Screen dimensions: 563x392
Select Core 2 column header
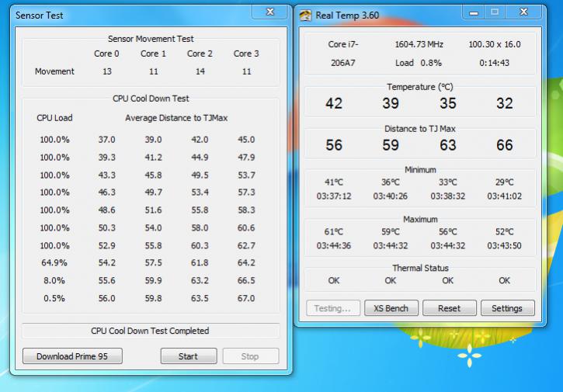200,54
